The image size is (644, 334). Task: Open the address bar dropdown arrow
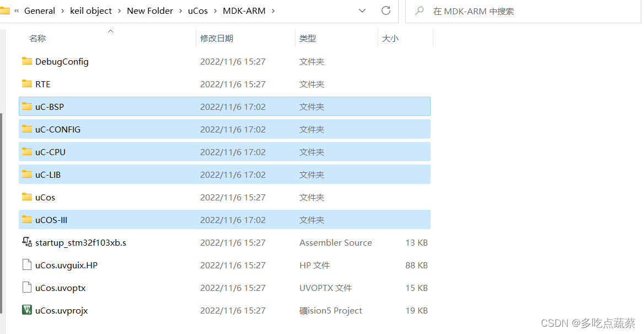pos(362,10)
